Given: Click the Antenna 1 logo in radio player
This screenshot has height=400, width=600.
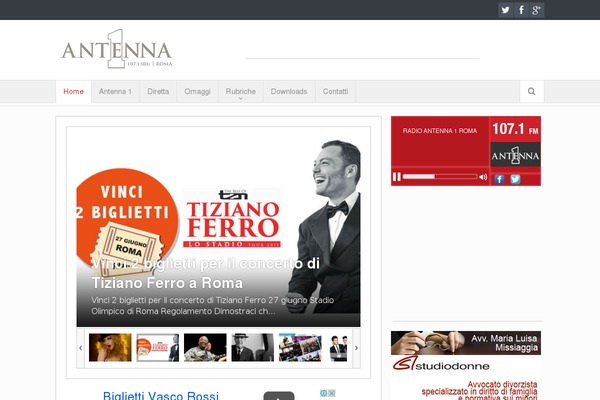Looking at the screenshot, I should click(515, 155).
